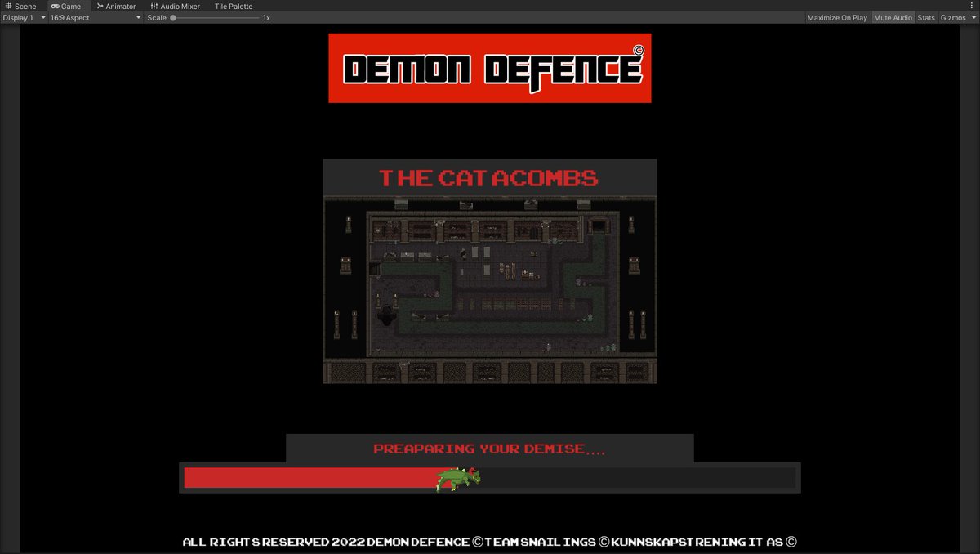Select the Game tab

click(x=66, y=6)
